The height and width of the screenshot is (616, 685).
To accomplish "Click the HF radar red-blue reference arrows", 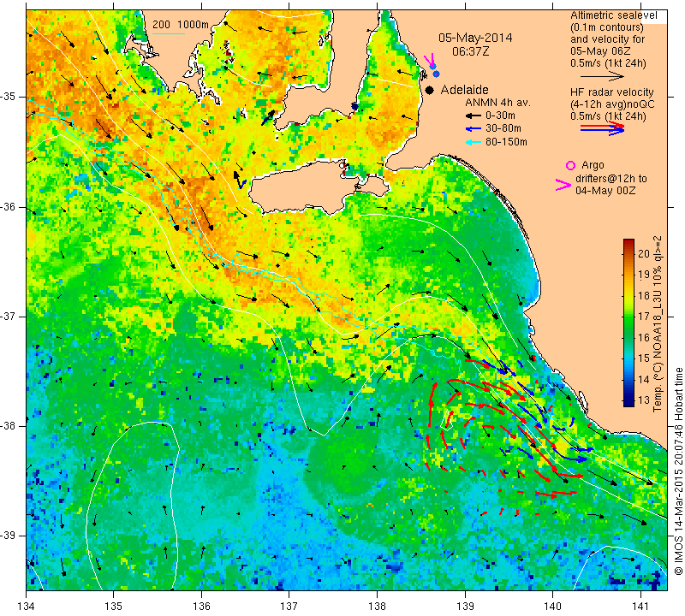I will (602, 128).
